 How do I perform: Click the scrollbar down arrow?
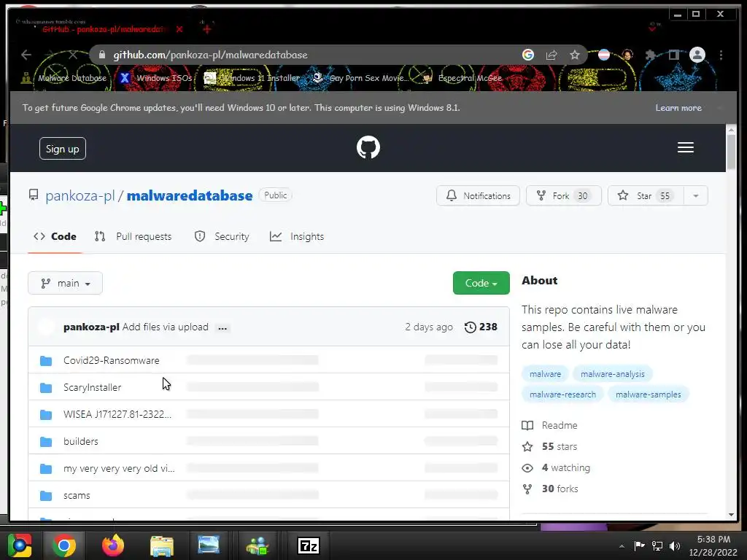[731, 515]
